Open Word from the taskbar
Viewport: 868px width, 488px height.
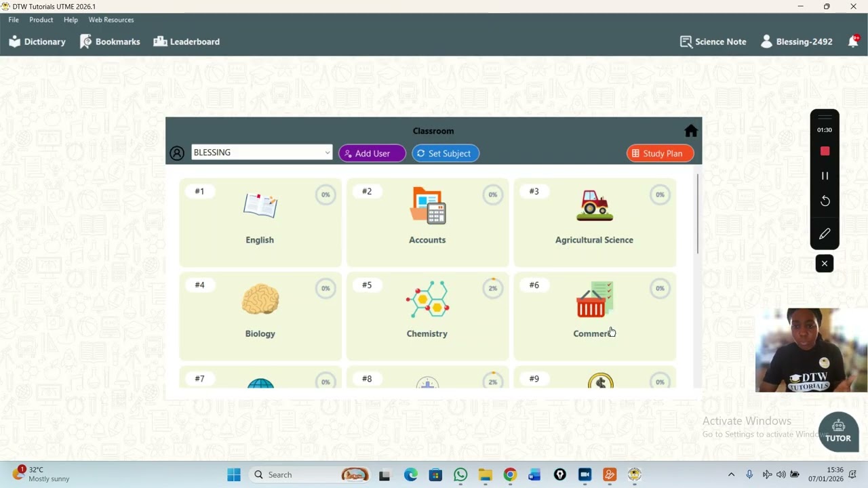tap(534, 474)
